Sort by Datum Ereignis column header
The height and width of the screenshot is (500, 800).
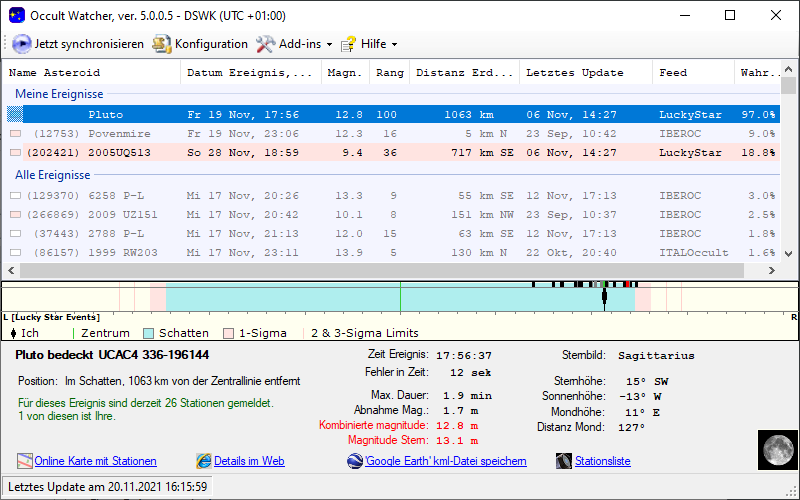pos(250,73)
